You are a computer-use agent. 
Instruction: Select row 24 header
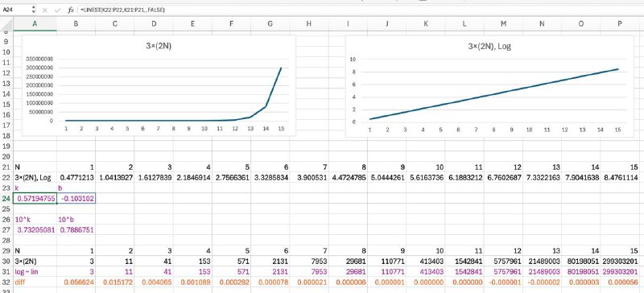pos(6,199)
